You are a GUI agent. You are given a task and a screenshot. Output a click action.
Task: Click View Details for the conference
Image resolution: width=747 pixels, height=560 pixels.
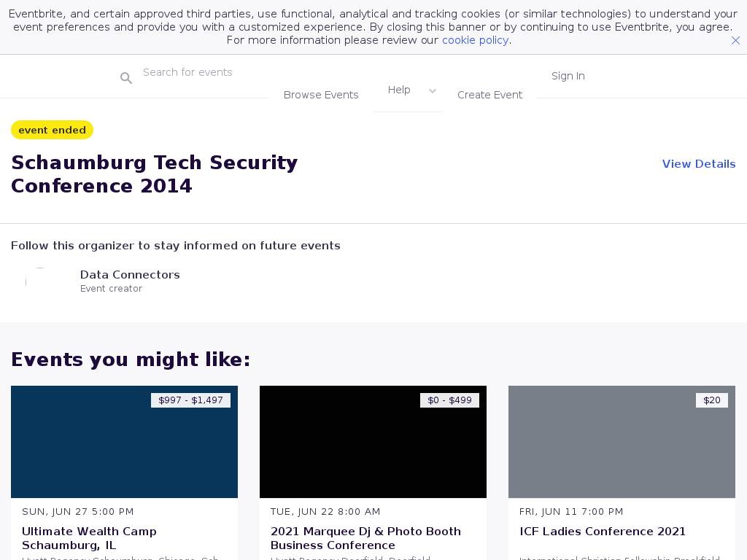[698, 164]
